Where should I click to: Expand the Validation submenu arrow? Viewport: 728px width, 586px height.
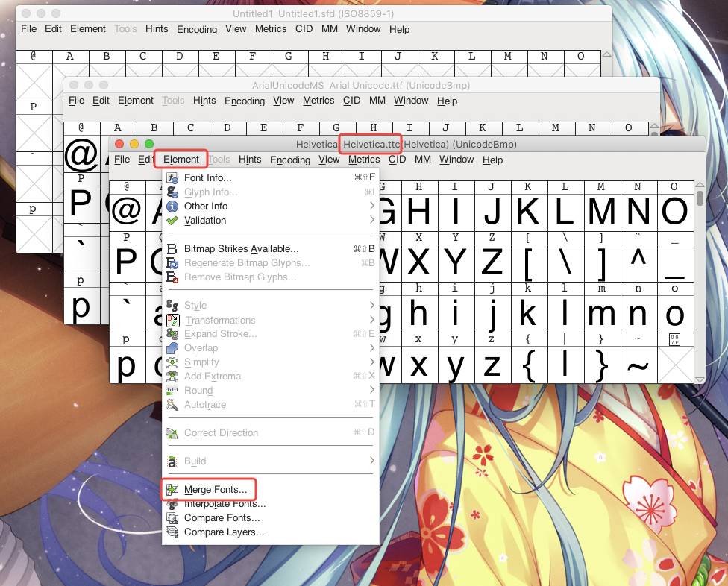point(371,221)
